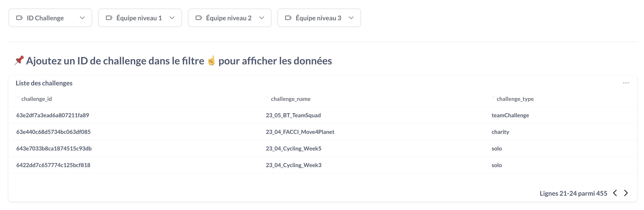
Task: Click the tag icon in Équipe niveau 2 filter
Action: pyautogui.click(x=199, y=18)
